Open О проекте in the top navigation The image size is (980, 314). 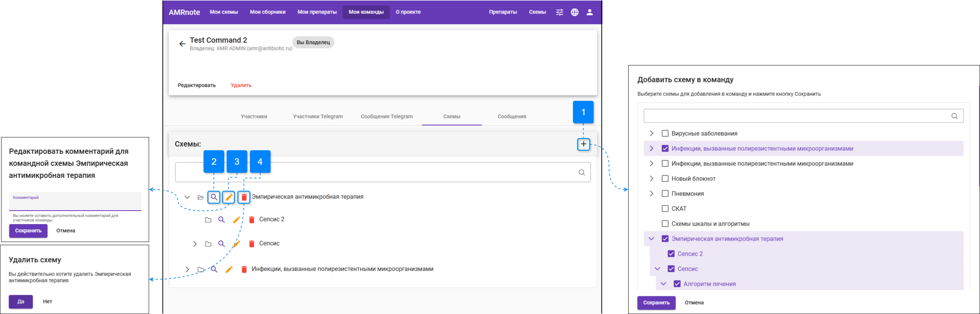pyautogui.click(x=408, y=12)
